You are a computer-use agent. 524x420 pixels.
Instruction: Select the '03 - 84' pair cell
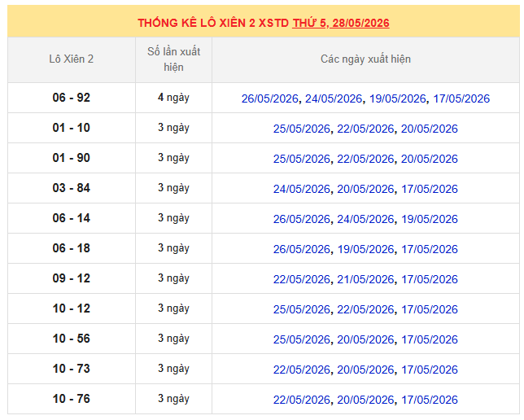coord(71,188)
